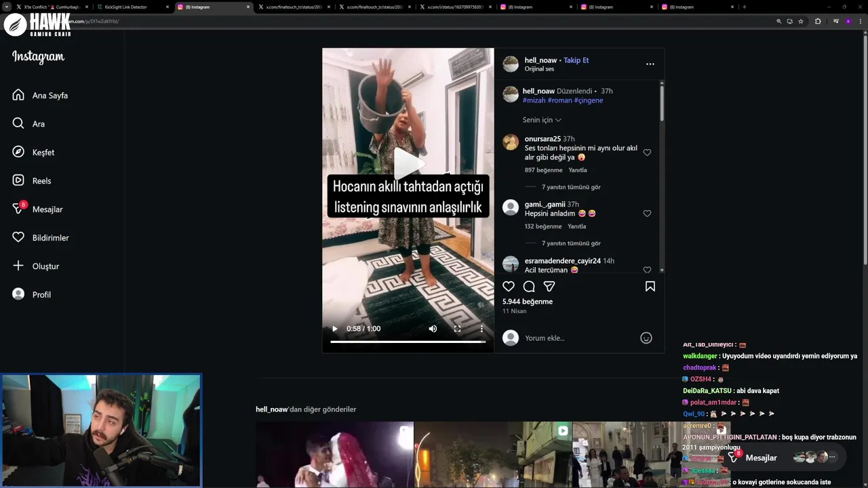This screenshot has height=488, width=868.
Task: View 5.944 beğenme likes list
Action: click(x=528, y=302)
